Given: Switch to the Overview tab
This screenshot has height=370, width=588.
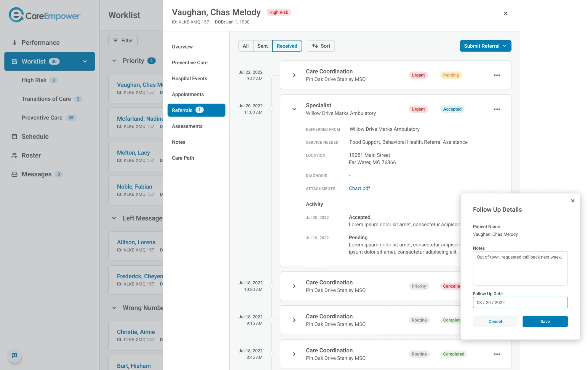Looking at the screenshot, I should coord(182,47).
